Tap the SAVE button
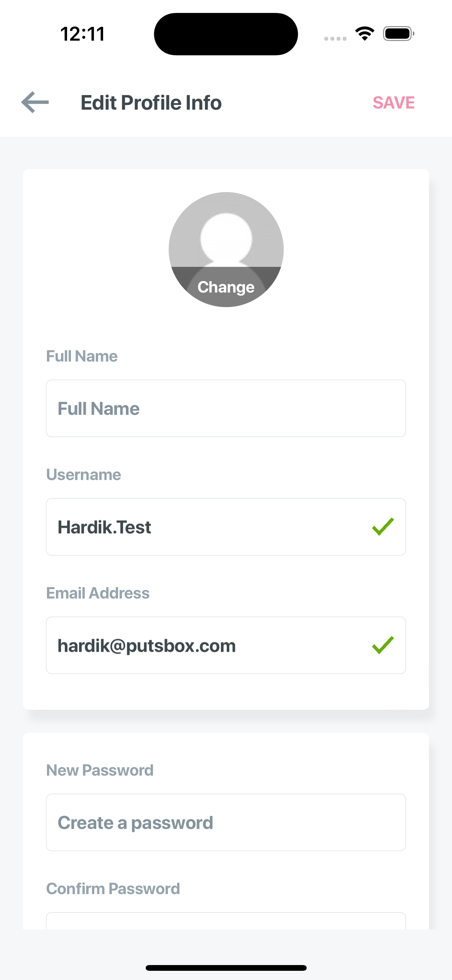Image resolution: width=452 pixels, height=980 pixels. click(393, 103)
